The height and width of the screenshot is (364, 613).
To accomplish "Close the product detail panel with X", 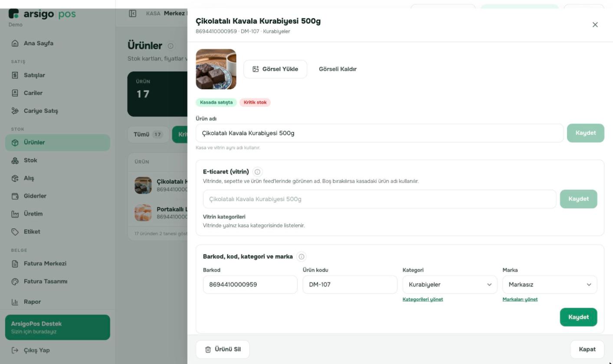I will coord(595,25).
